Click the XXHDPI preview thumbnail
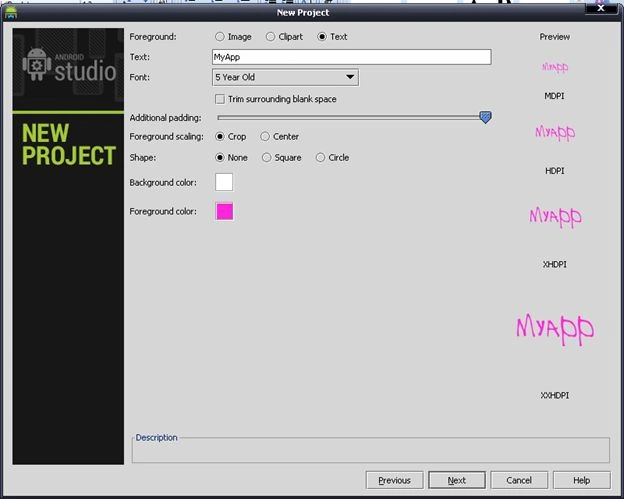The width and height of the screenshot is (624, 499). [x=555, y=329]
